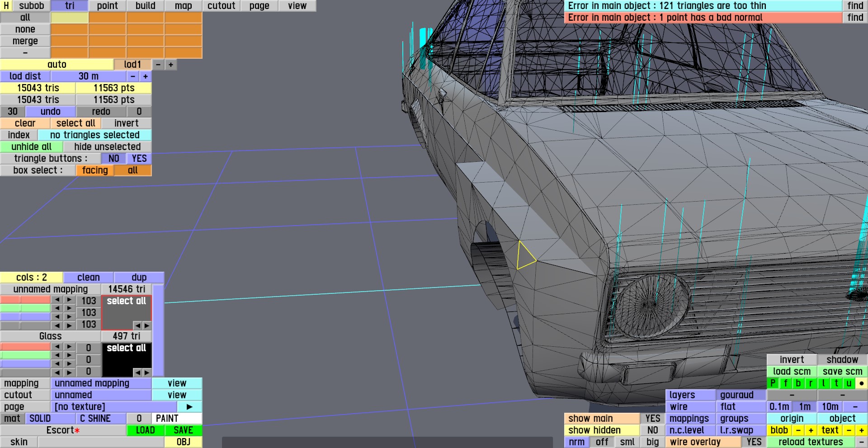Open the map mode tab
Viewport: 868px width, 448px height.
click(184, 6)
